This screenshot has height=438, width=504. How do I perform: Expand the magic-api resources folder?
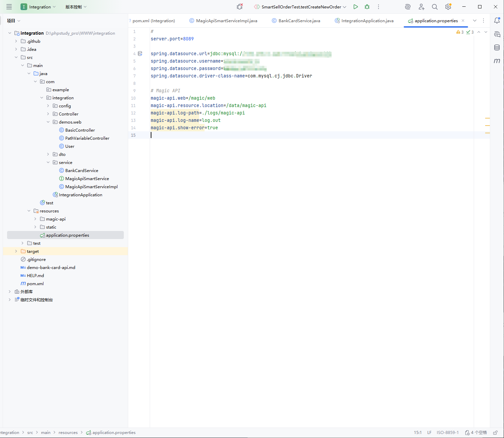(x=35, y=219)
